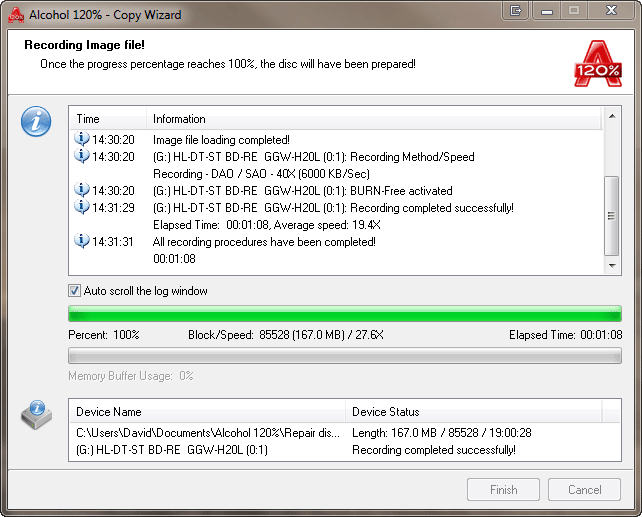Click the title bar export window icon
642x517 pixels.
point(516,11)
